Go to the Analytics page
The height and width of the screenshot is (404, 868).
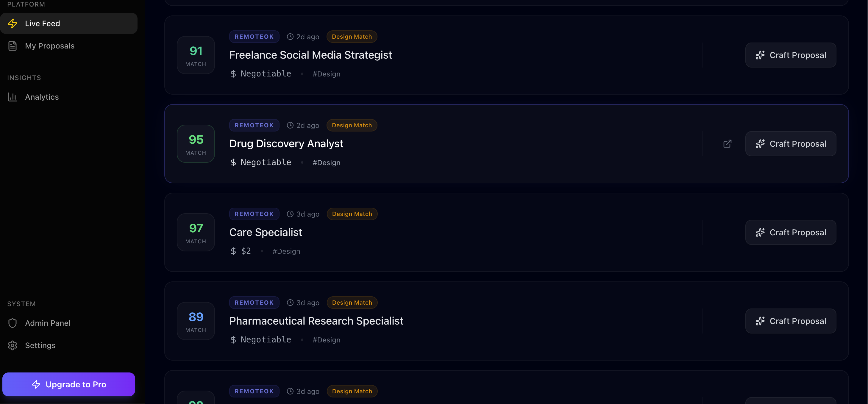(69, 97)
